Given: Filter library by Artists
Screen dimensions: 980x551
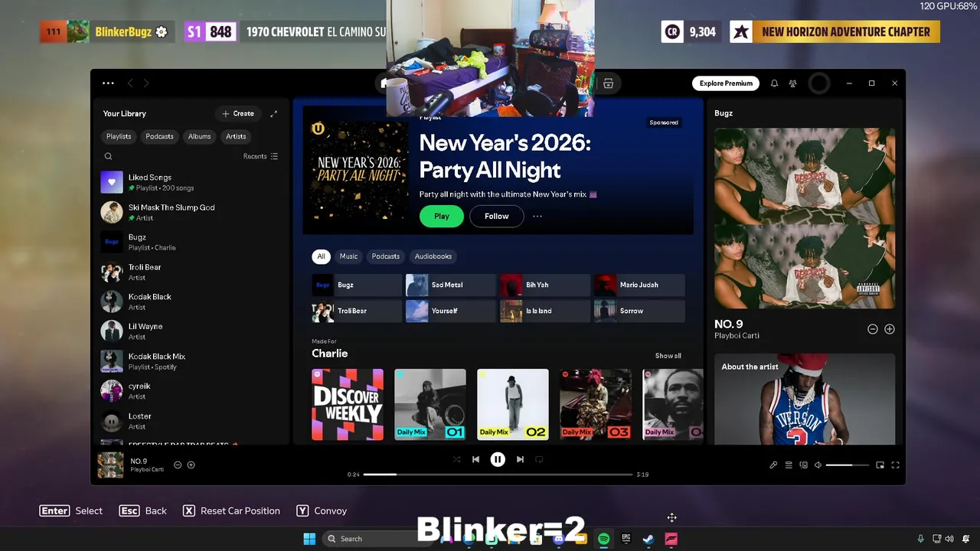Looking at the screenshot, I should 236,136.
